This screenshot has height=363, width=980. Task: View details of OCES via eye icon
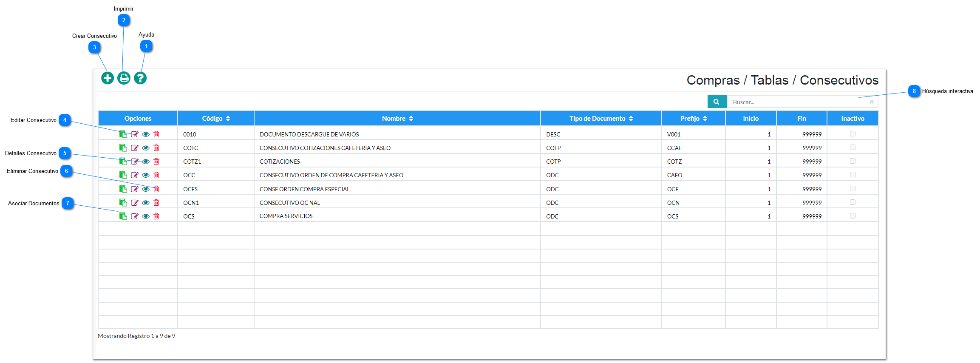click(146, 189)
